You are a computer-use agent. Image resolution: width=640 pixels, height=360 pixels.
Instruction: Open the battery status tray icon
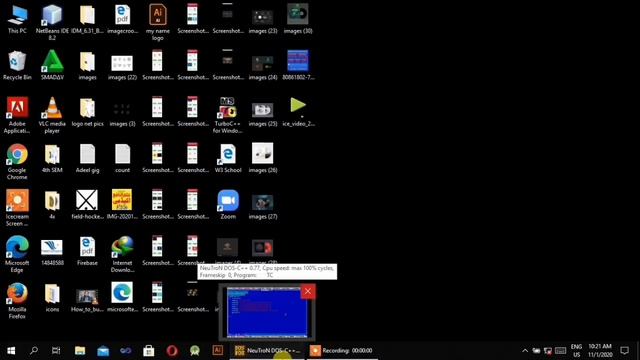tap(536, 351)
